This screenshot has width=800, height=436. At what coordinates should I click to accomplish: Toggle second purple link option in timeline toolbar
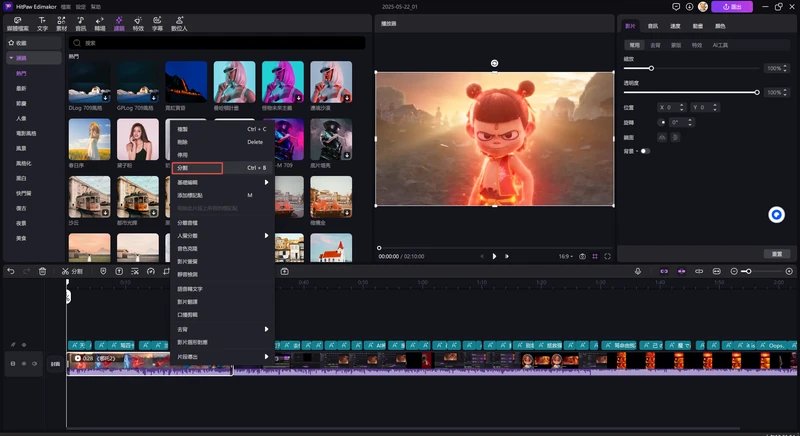click(681, 271)
